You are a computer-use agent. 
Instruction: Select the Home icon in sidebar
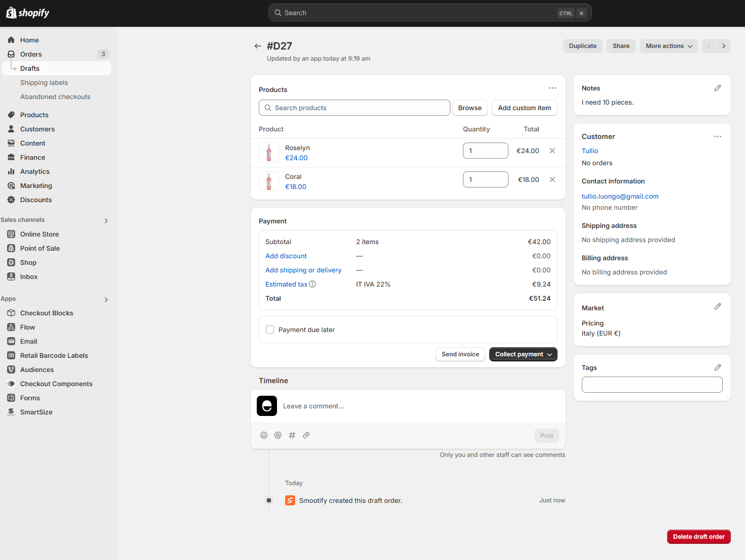(11, 40)
